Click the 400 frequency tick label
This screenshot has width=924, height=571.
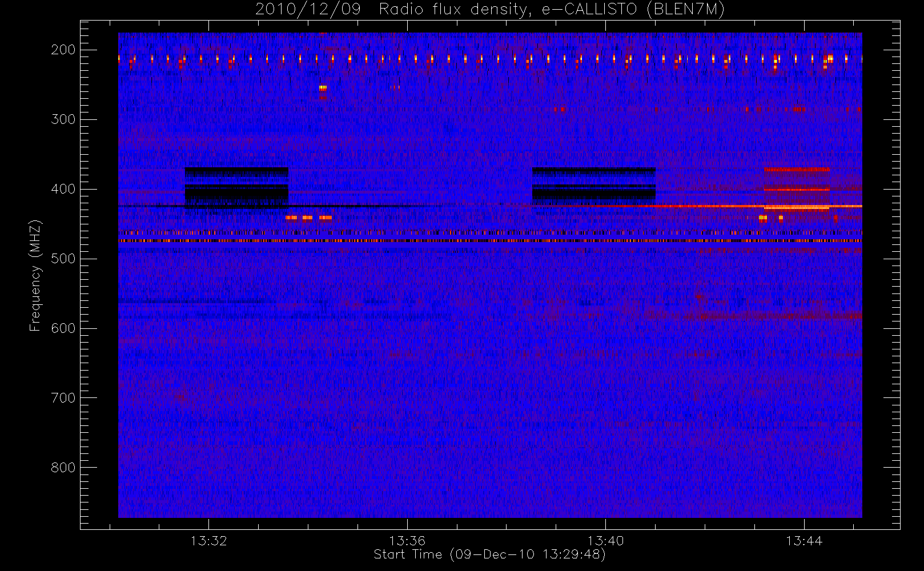pyautogui.click(x=63, y=189)
